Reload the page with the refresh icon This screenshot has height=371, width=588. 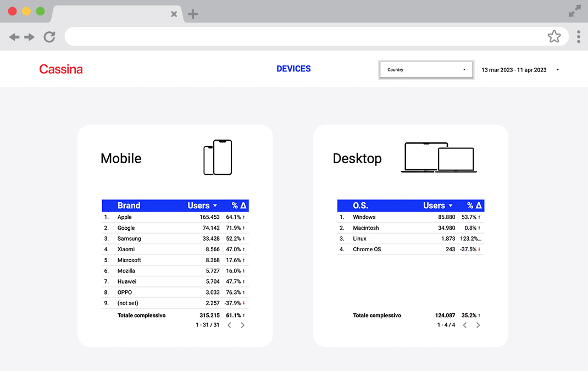click(49, 37)
